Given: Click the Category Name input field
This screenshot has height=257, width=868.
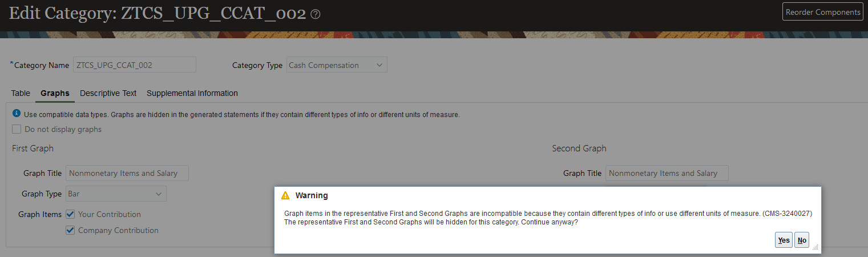Looking at the screenshot, I should point(135,65).
